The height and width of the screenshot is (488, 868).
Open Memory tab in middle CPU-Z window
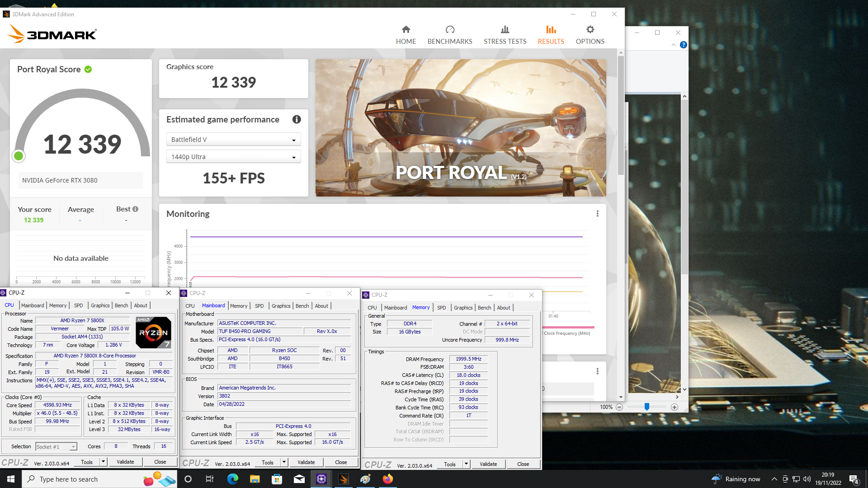pyautogui.click(x=239, y=306)
